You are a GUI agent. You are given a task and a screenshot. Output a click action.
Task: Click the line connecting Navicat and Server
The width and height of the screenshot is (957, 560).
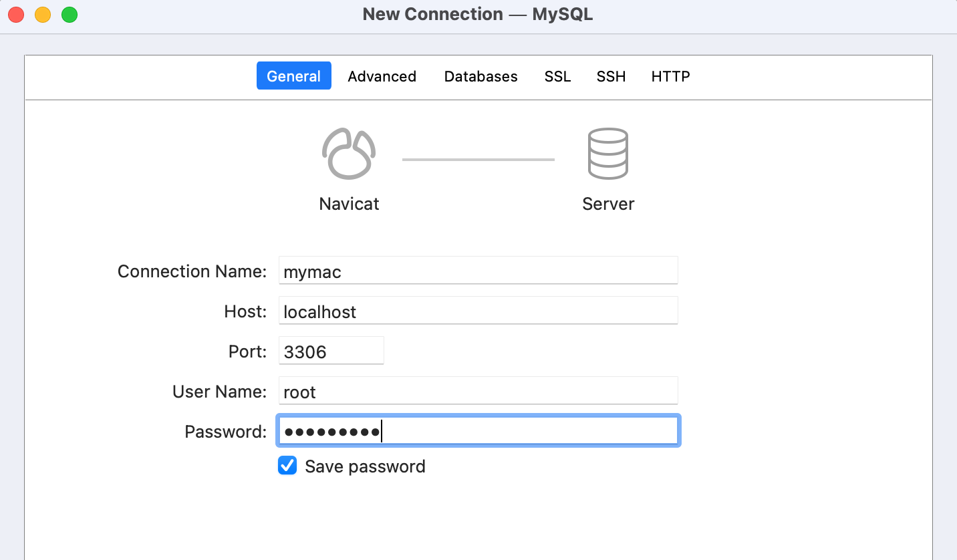pos(478,160)
